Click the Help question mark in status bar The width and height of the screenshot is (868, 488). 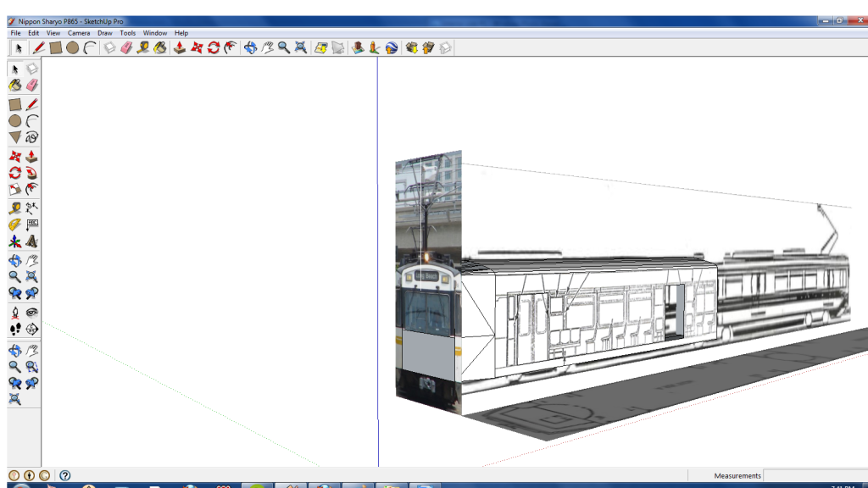(x=64, y=475)
